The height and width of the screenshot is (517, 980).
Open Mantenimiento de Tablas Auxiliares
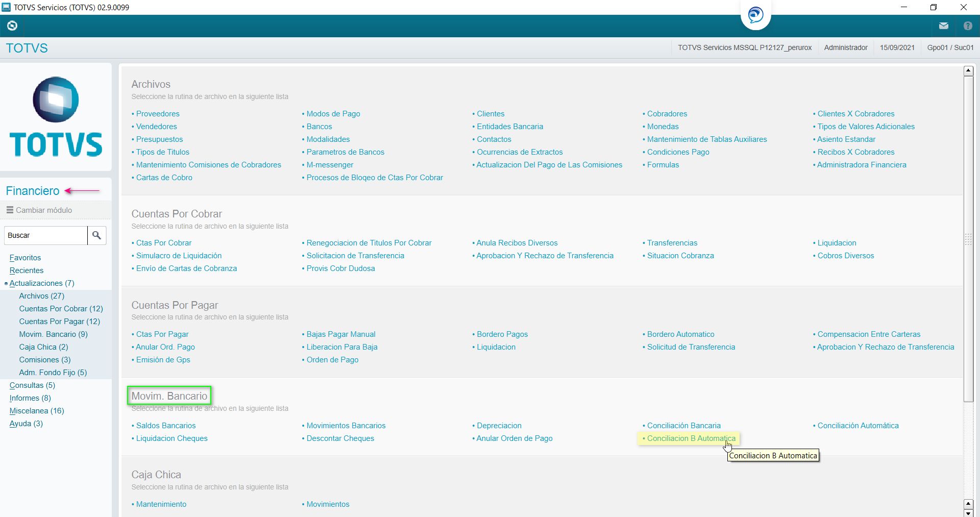707,139
